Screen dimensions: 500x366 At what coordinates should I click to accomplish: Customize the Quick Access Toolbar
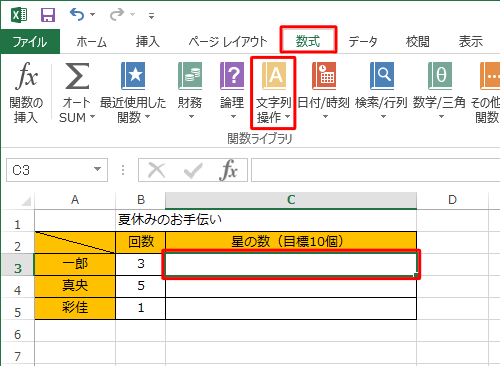(x=151, y=15)
